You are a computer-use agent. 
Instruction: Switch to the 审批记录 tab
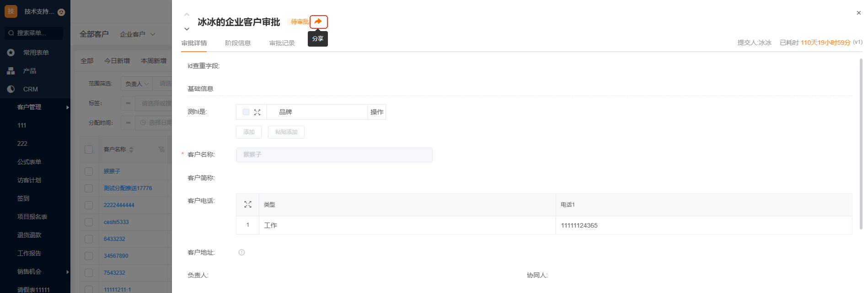[282, 43]
